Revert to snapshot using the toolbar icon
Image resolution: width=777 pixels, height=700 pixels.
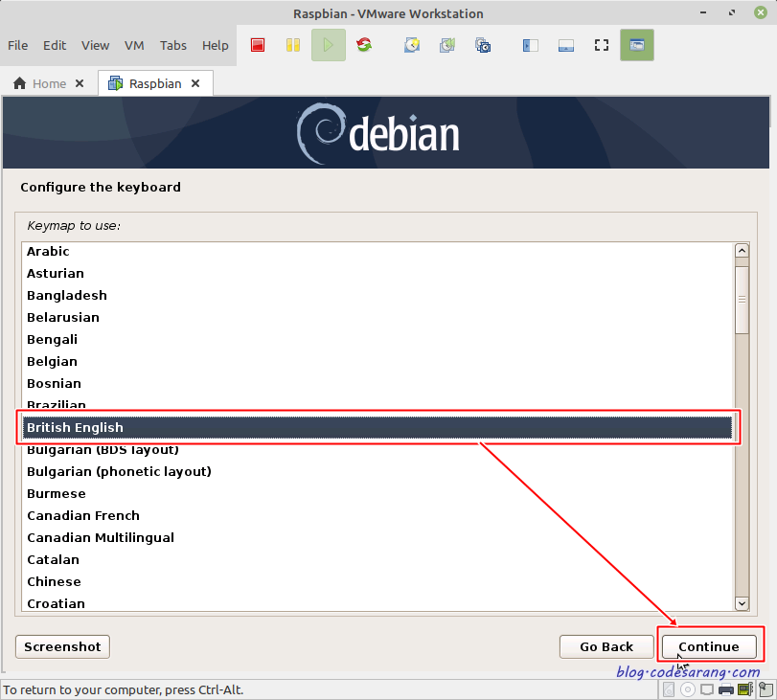[x=447, y=45]
